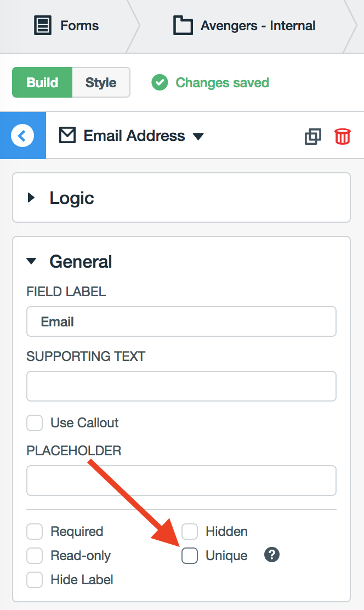Click the Forms document icon
Viewport: 364px width, 610px height.
point(41,25)
